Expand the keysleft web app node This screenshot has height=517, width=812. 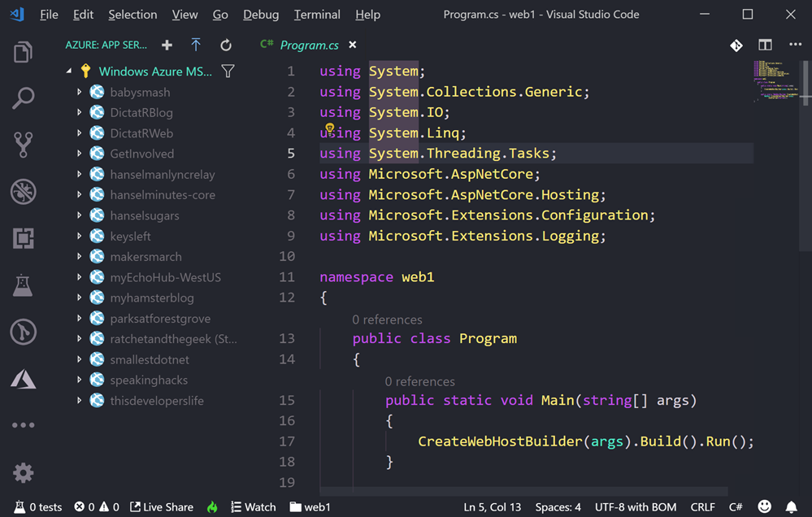[x=79, y=236]
